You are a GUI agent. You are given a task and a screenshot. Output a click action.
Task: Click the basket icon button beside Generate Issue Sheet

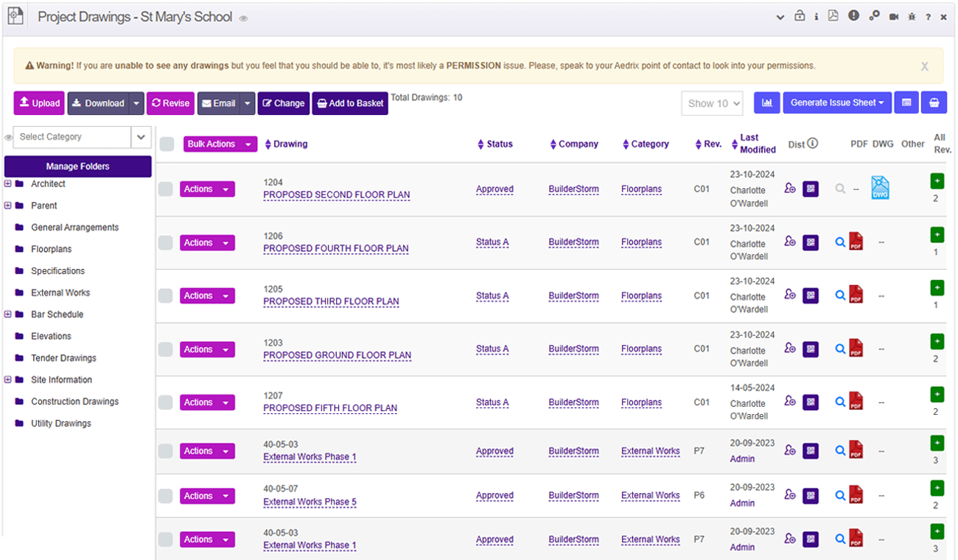[x=934, y=103]
